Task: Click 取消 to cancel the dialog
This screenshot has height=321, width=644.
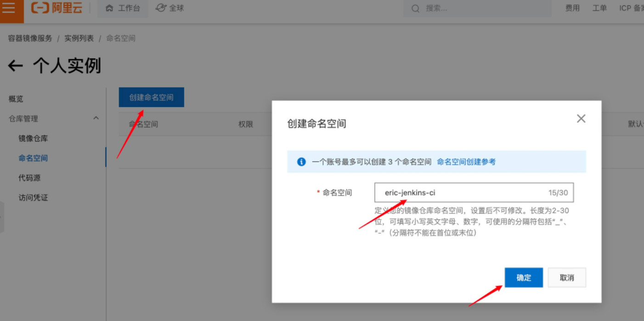Action: [567, 277]
